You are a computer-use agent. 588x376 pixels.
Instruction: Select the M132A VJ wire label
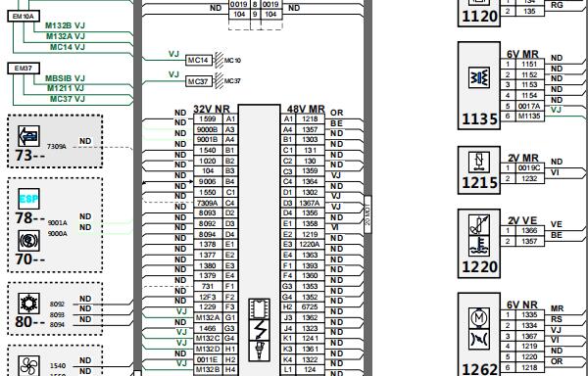coord(66,36)
